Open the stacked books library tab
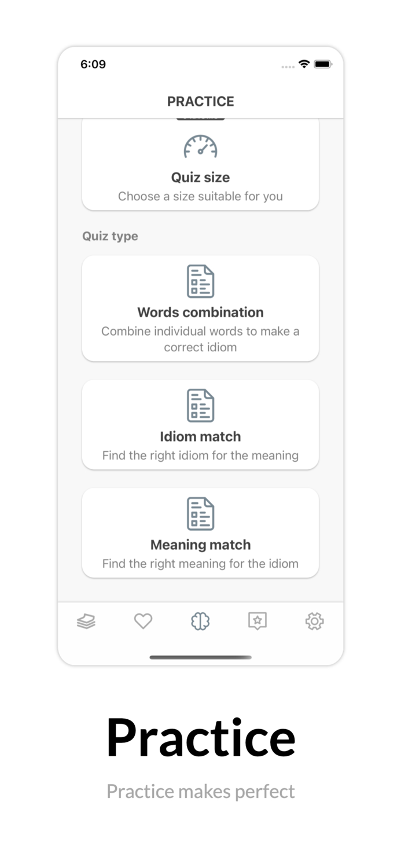 (86, 621)
